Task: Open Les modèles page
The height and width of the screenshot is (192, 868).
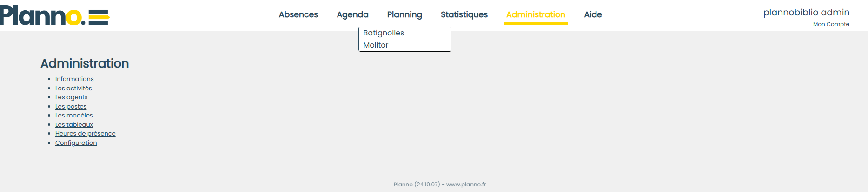Action: click(74, 116)
